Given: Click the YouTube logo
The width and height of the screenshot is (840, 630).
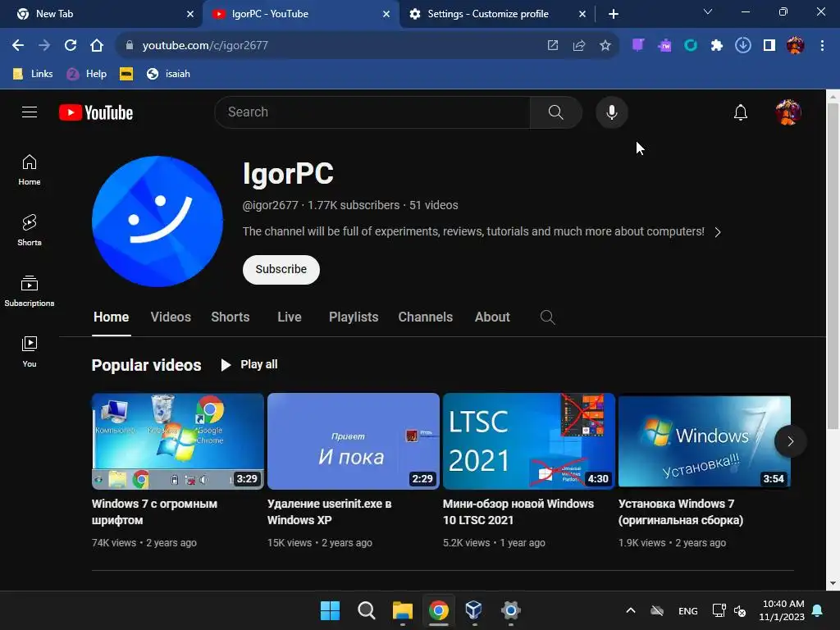Looking at the screenshot, I should point(96,112).
